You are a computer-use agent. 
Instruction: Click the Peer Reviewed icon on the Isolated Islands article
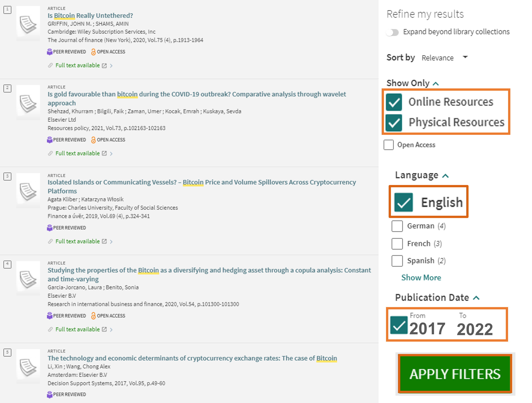(50, 228)
